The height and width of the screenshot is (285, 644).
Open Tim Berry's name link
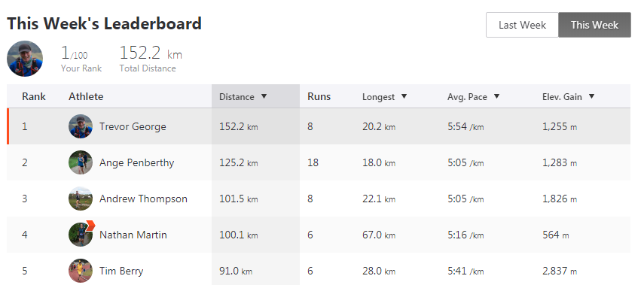tap(121, 271)
